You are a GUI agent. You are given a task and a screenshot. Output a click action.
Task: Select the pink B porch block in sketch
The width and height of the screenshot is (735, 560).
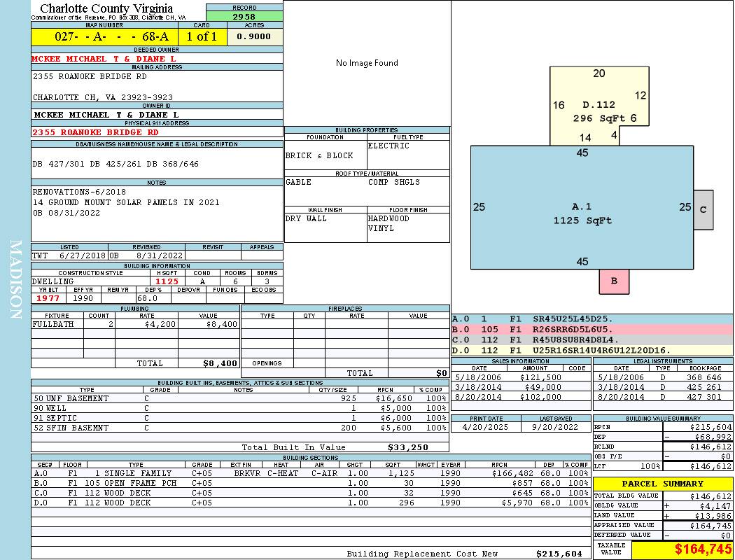click(x=614, y=281)
